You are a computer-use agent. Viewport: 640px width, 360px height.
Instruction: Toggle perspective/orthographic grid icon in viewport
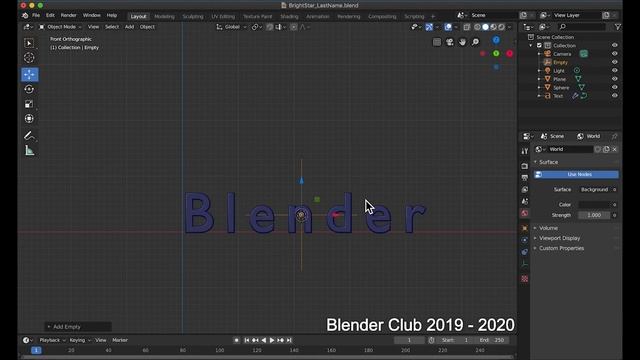point(437,42)
